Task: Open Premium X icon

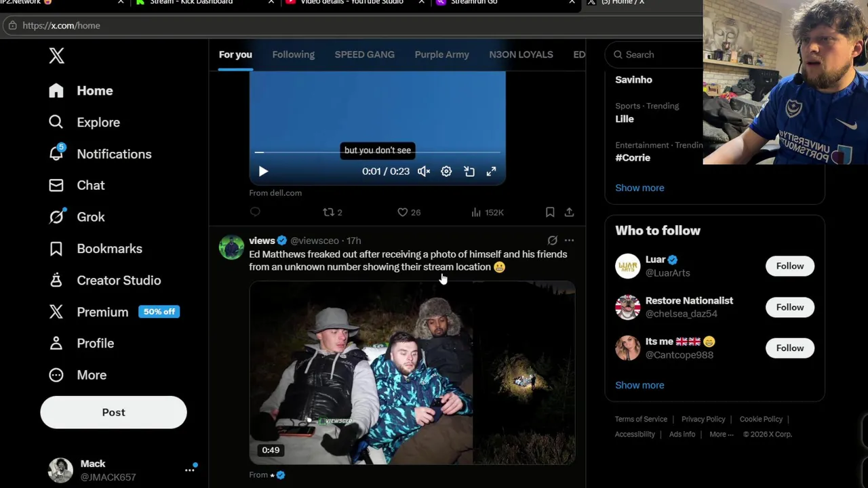Action: 56,312
